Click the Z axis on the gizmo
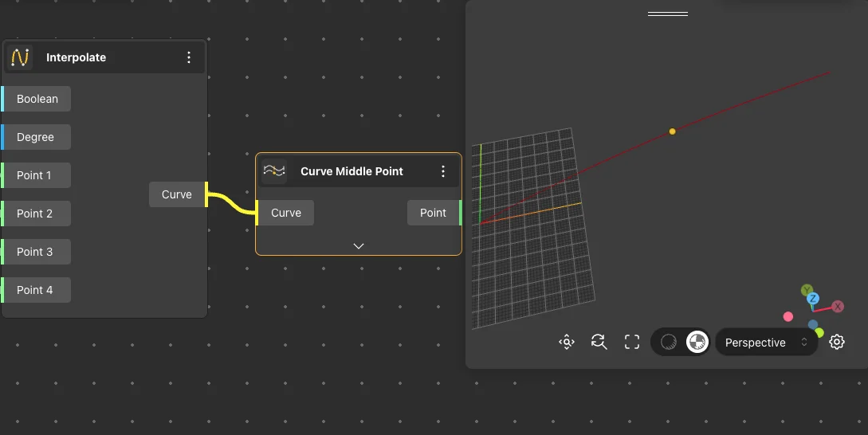 pyautogui.click(x=814, y=299)
